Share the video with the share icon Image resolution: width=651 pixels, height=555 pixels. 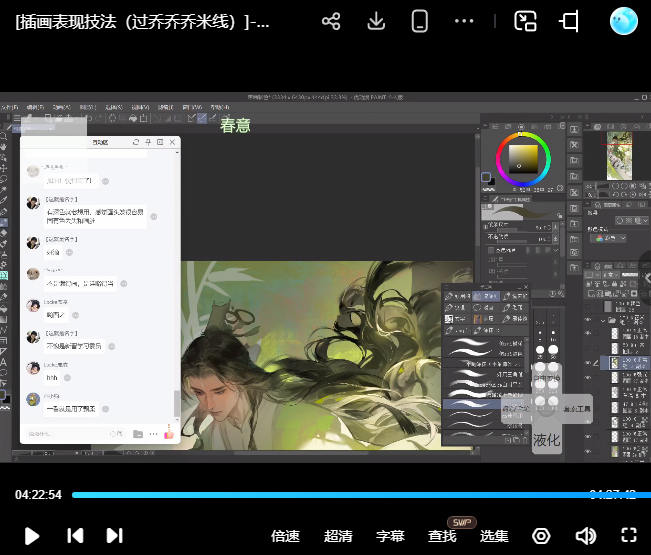331,21
